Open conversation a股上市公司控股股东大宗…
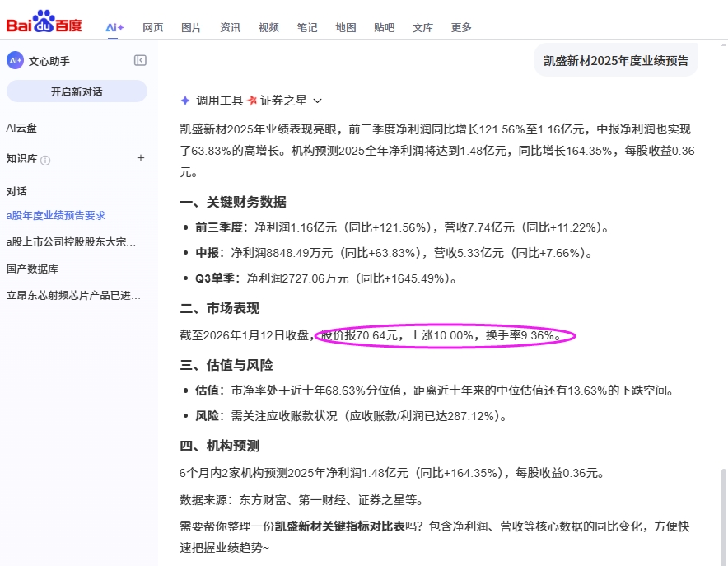This screenshot has height=566, width=728. [71, 242]
